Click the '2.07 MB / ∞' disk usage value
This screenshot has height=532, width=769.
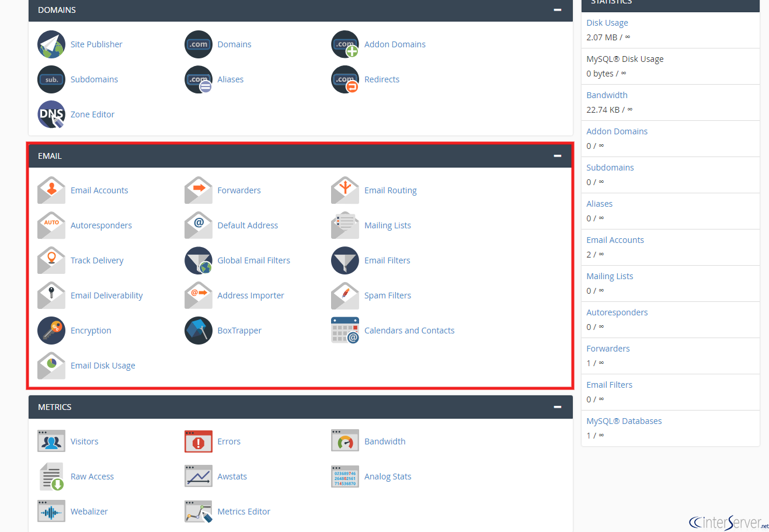[608, 37]
